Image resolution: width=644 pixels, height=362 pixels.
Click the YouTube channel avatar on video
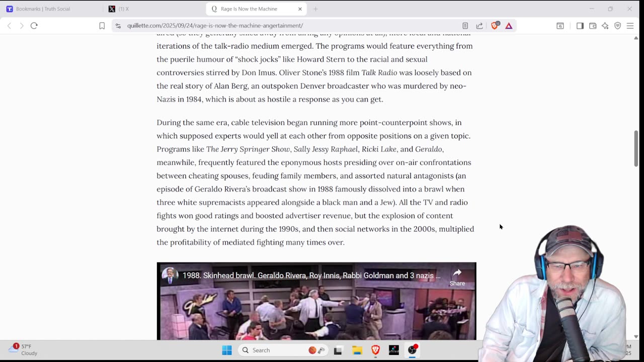point(170,276)
